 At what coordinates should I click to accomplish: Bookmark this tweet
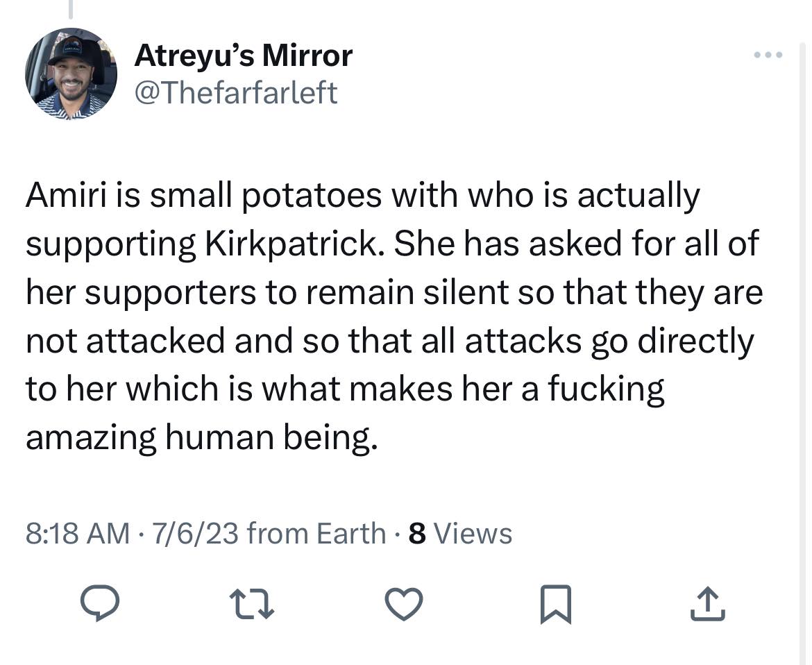tap(557, 604)
